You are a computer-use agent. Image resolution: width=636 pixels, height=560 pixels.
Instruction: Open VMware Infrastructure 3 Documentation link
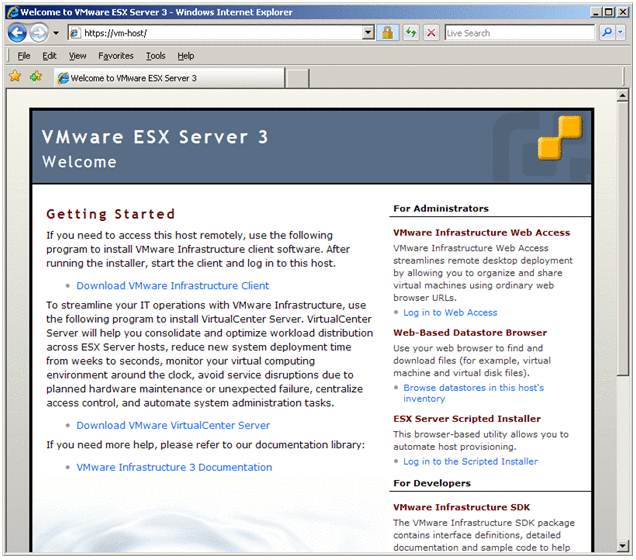[x=174, y=468]
